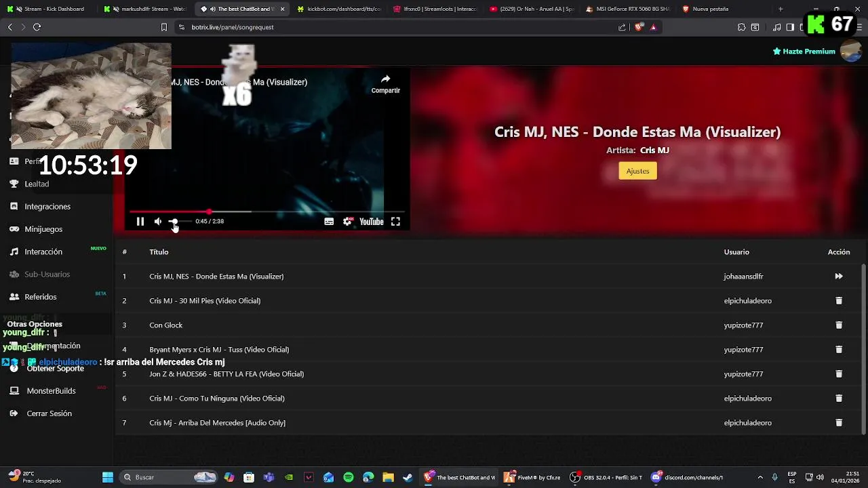This screenshot has width=868, height=488.
Task: Remove Bryant Myers Tuss from queue
Action: click(839, 350)
